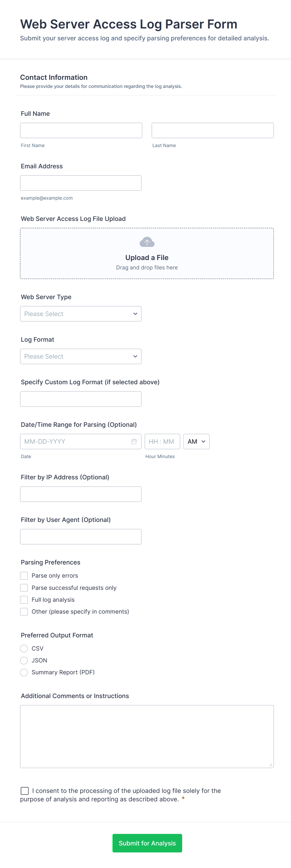Check Other (please specify in comments)
The height and width of the screenshot is (868, 291).
point(24,612)
